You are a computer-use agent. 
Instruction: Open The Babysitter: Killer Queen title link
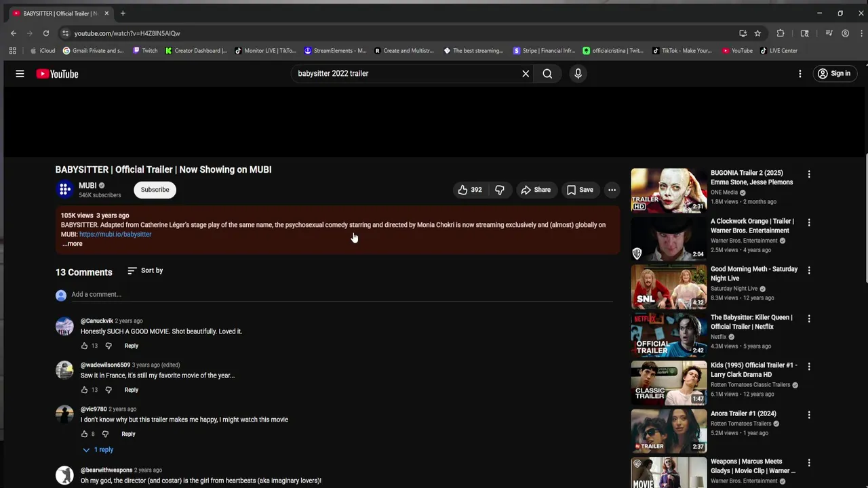751,322
